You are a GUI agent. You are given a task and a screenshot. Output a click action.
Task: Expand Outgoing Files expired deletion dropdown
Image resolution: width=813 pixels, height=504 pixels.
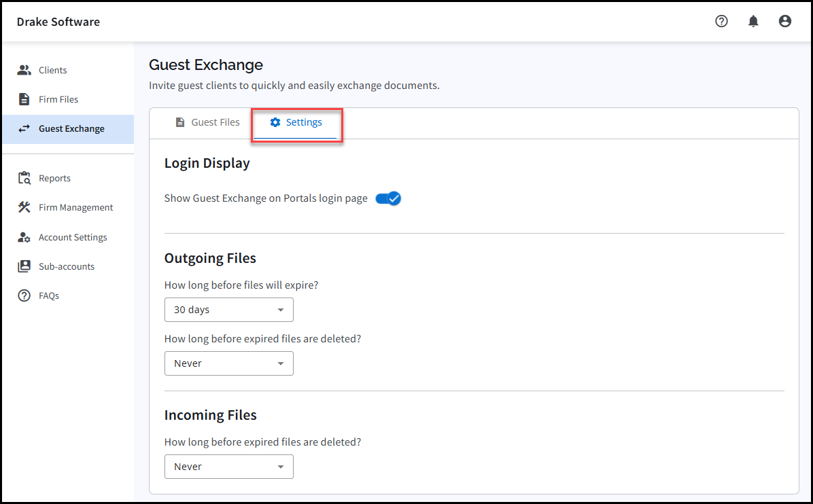pyautogui.click(x=229, y=363)
